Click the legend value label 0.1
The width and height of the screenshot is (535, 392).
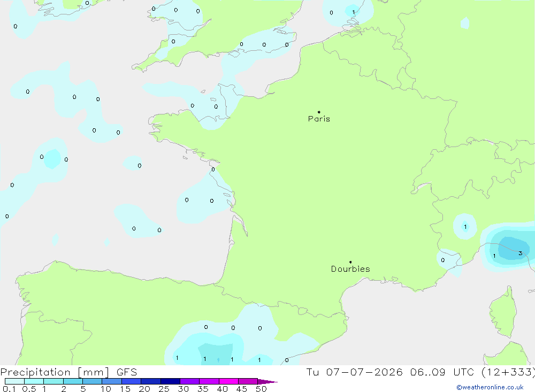[9, 389]
